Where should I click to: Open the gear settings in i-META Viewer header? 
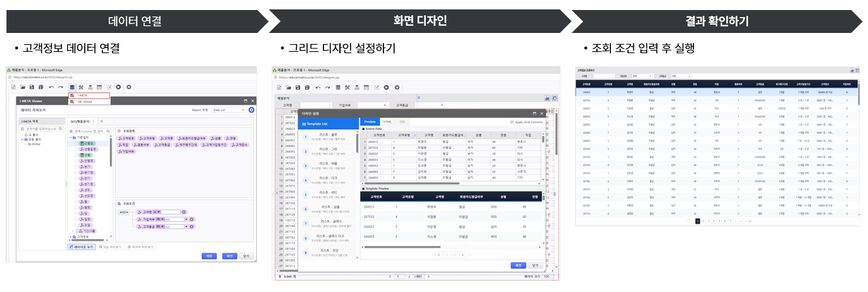(252, 109)
